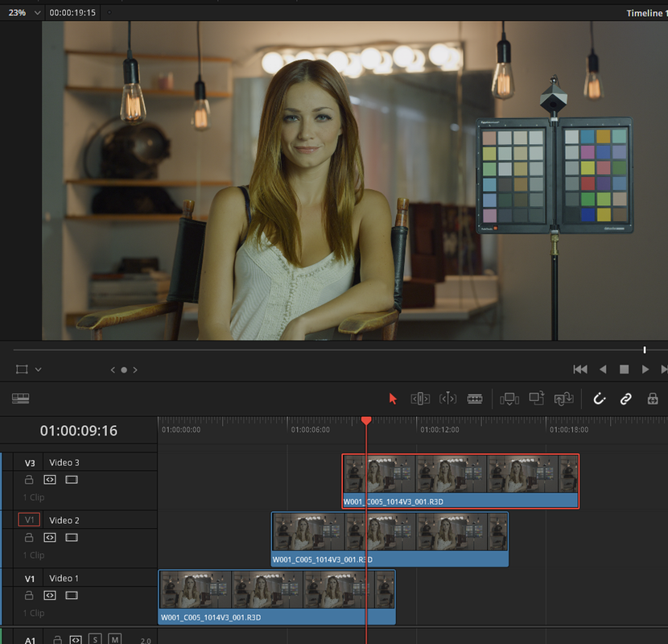Lock the Video 3 track
The width and height of the screenshot is (668, 644).
[x=29, y=480]
